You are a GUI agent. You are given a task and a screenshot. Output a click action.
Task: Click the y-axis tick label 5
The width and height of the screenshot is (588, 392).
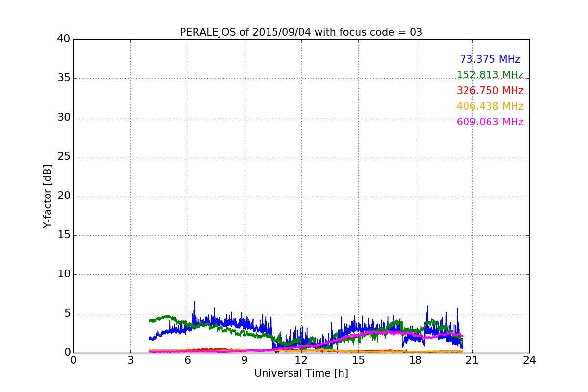(x=67, y=314)
